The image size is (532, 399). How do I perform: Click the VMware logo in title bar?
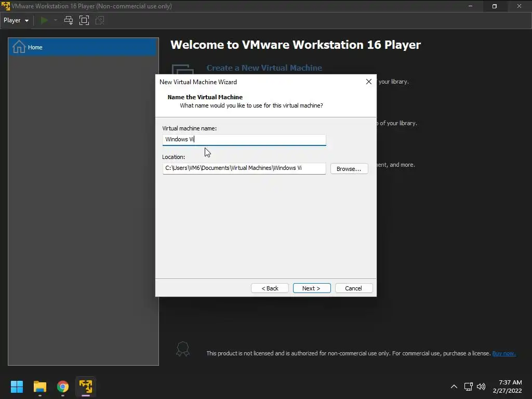(x=6, y=6)
